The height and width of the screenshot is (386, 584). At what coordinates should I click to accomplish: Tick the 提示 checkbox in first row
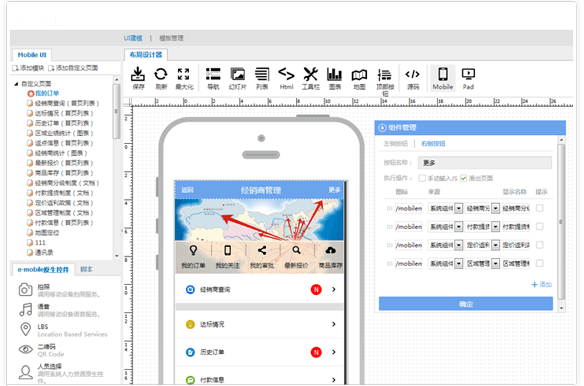click(539, 208)
